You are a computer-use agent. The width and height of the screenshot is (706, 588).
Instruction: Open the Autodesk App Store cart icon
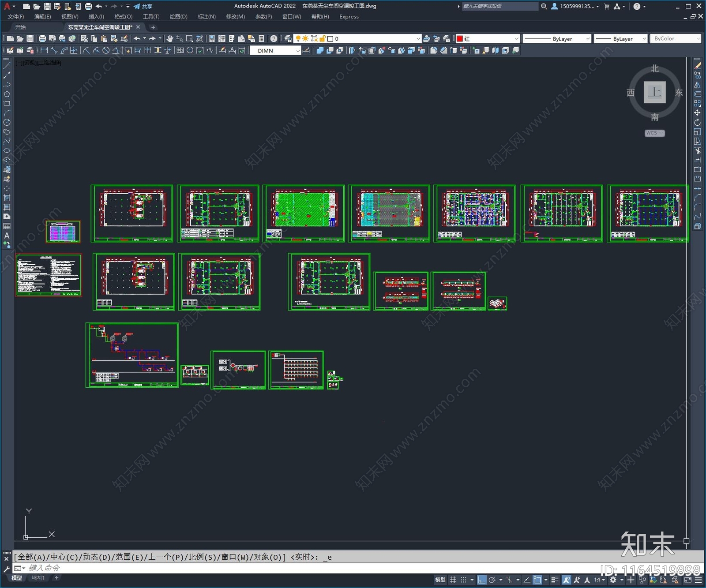pyautogui.click(x=607, y=6)
